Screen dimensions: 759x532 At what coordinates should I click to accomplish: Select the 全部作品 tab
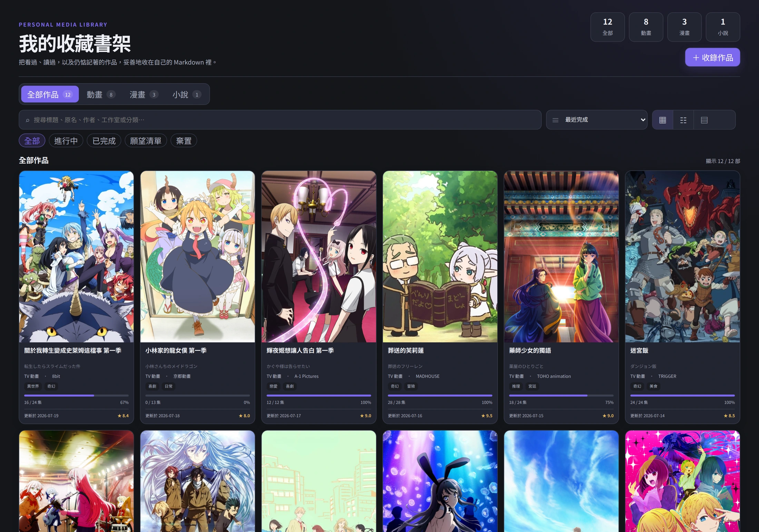50,94
